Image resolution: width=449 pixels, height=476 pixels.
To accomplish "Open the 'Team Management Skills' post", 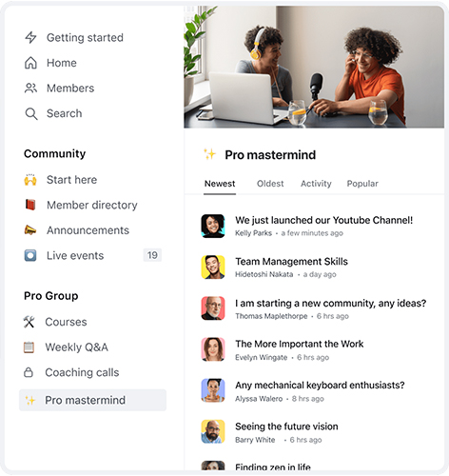I will [x=291, y=262].
